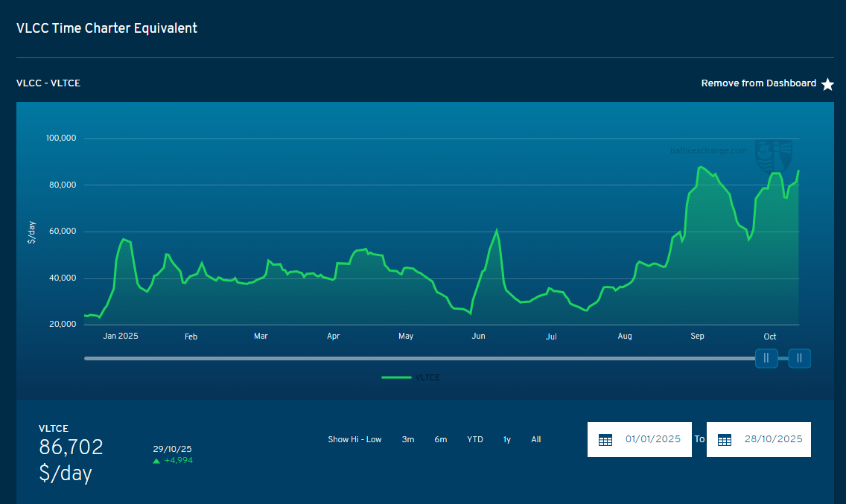
Task: Open the start date calendar icon
Action: click(605, 439)
